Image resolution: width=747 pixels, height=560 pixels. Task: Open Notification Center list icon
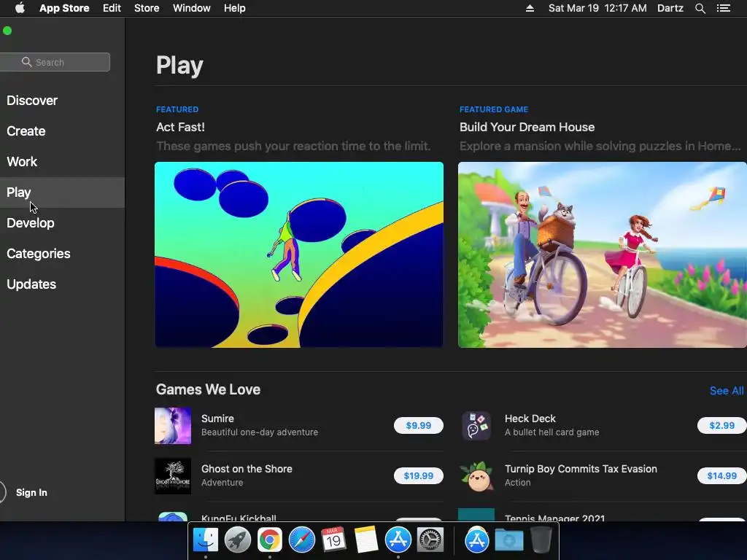coord(723,8)
